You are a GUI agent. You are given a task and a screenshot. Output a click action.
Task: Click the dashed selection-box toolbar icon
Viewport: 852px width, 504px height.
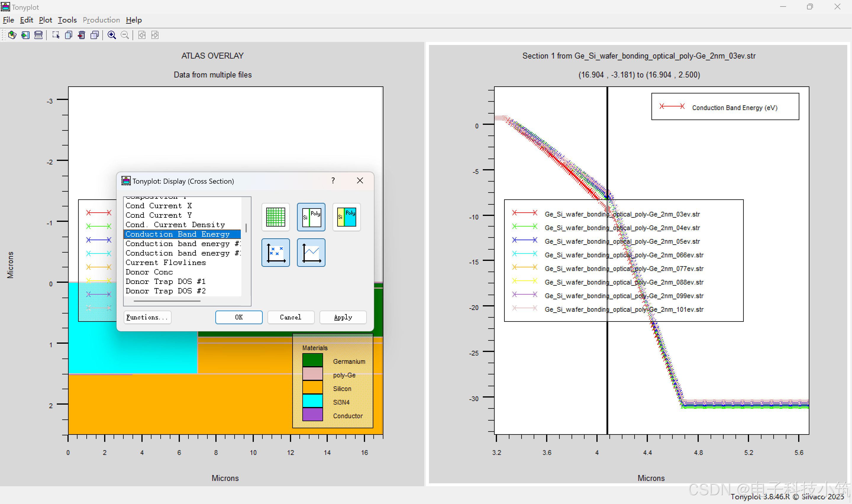56,35
